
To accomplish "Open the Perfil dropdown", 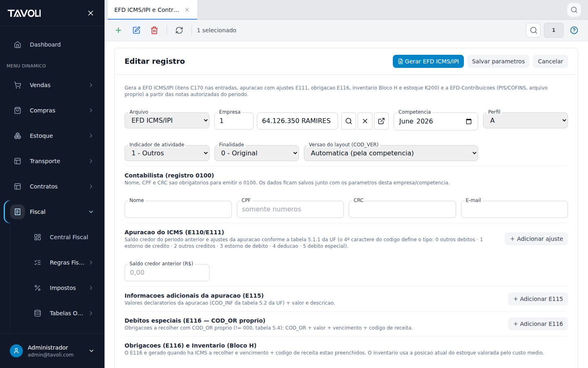I will pos(526,121).
